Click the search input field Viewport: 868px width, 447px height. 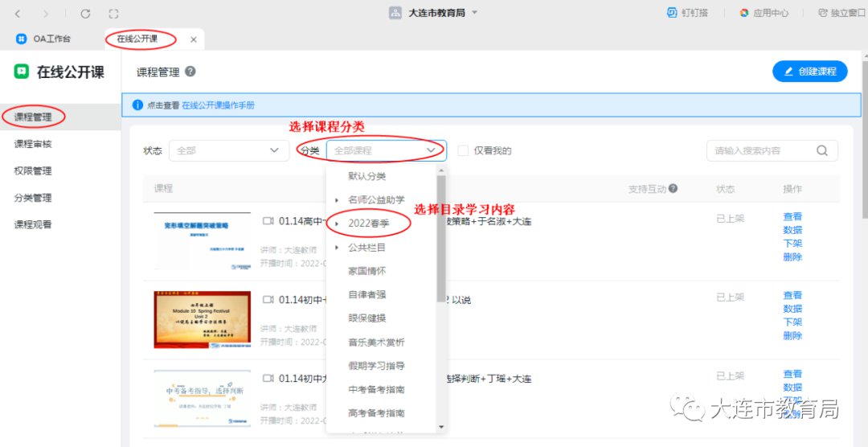tap(759, 150)
